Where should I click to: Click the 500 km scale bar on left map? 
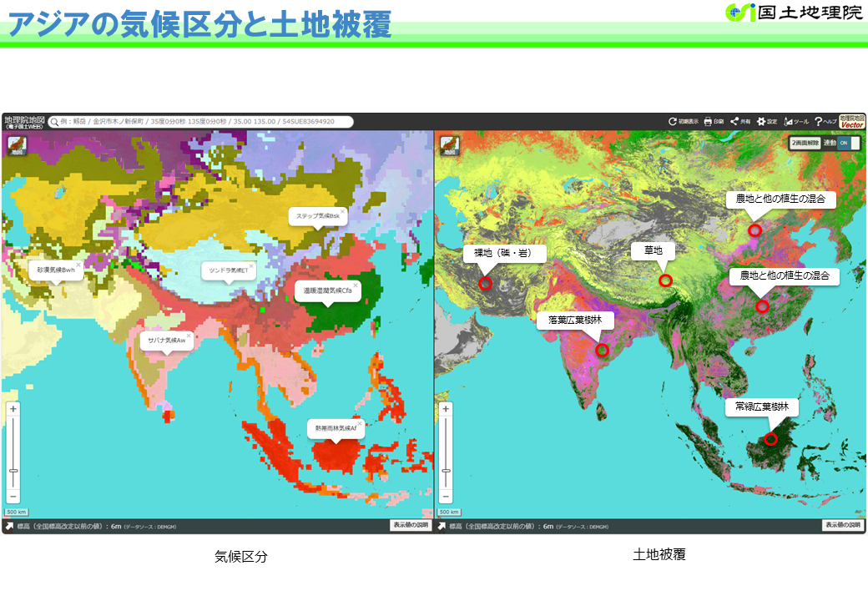16,513
